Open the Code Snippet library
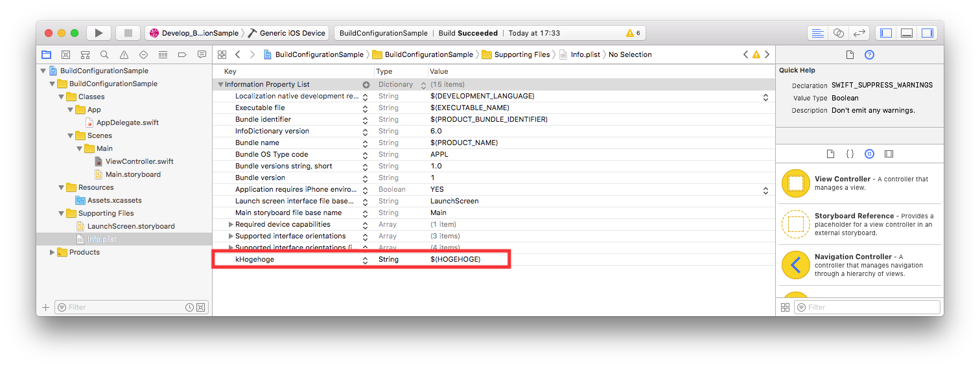This screenshot has height=368, width=980. pos(850,154)
